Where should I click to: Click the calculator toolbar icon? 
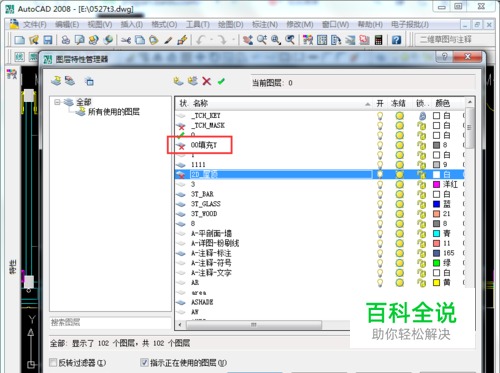point(378,40)
